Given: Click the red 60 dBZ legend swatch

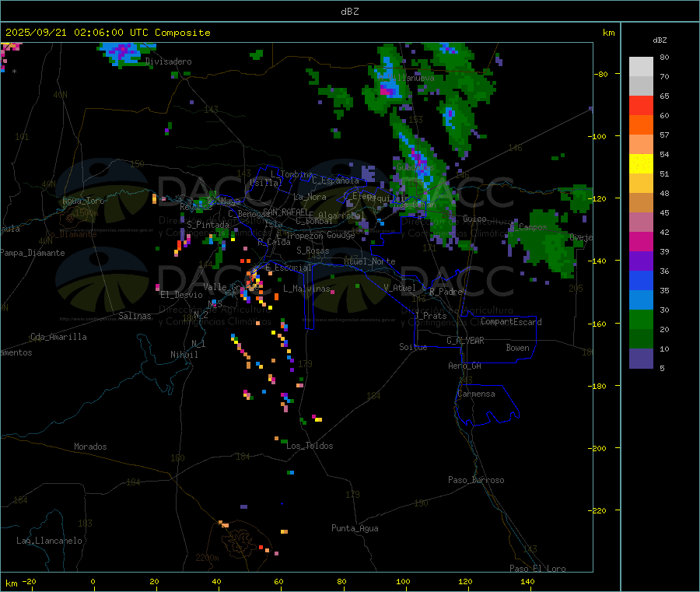Looking at the screenshot, I should click(641, 105).
